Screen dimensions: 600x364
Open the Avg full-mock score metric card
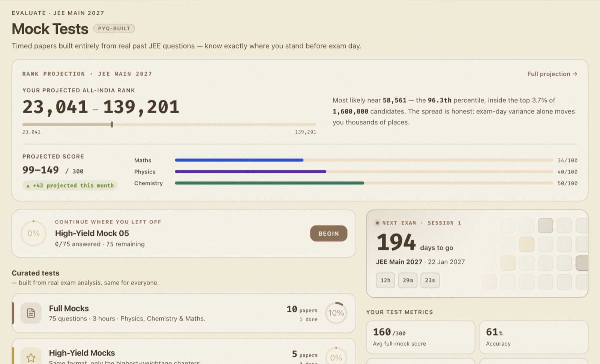(421, 337)
